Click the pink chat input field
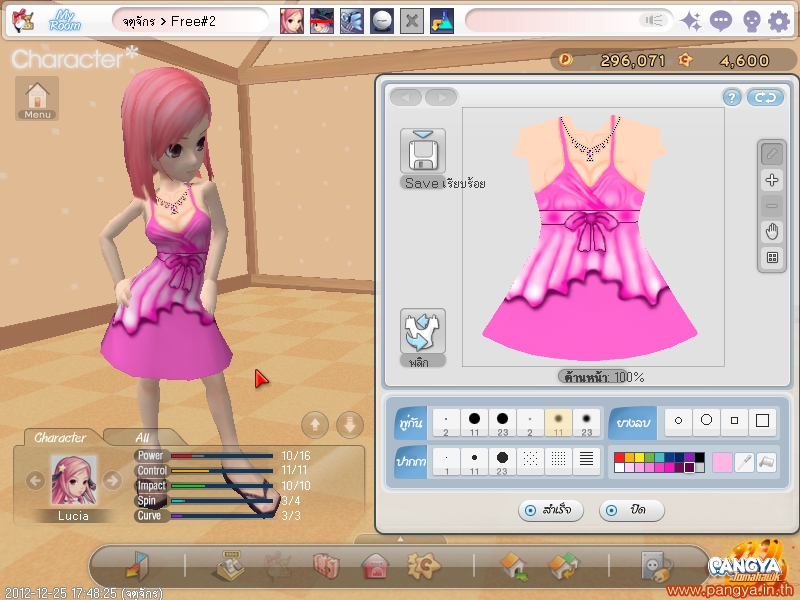 click(x=567, y=21)
